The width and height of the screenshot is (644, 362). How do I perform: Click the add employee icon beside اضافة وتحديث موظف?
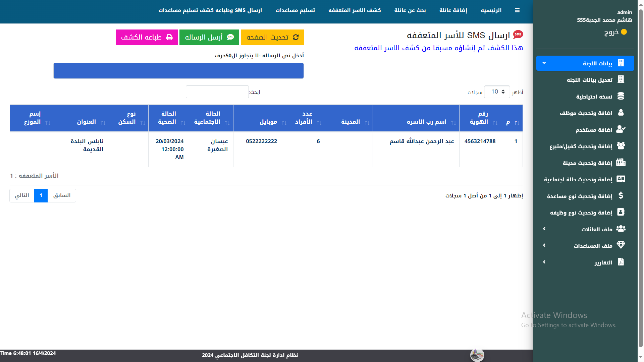click(621, 113)
